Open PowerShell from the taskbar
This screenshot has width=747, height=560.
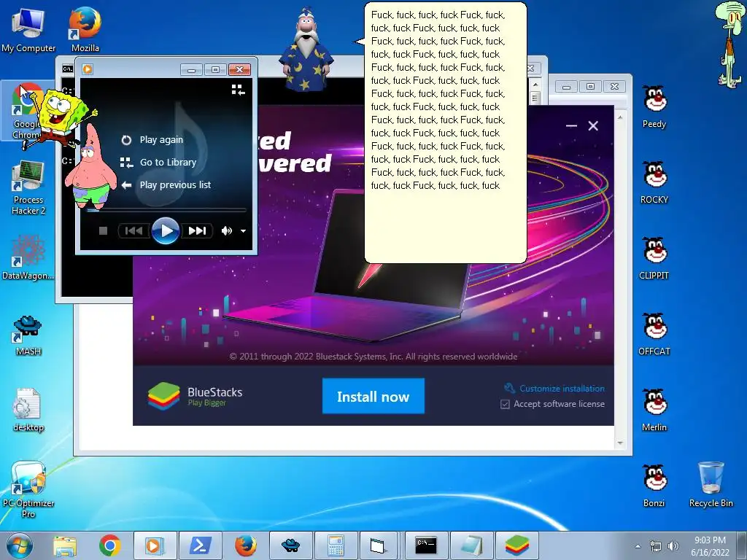(200, 545)
